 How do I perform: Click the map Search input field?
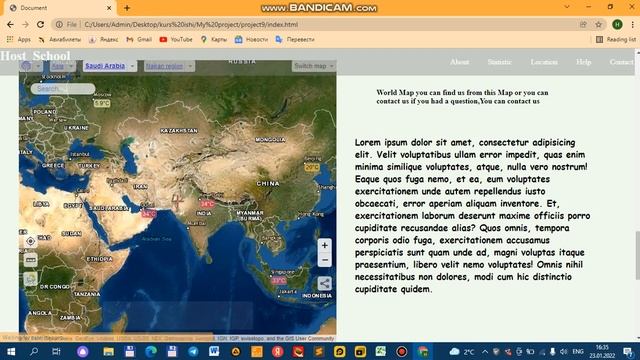[x=63, y=89]
